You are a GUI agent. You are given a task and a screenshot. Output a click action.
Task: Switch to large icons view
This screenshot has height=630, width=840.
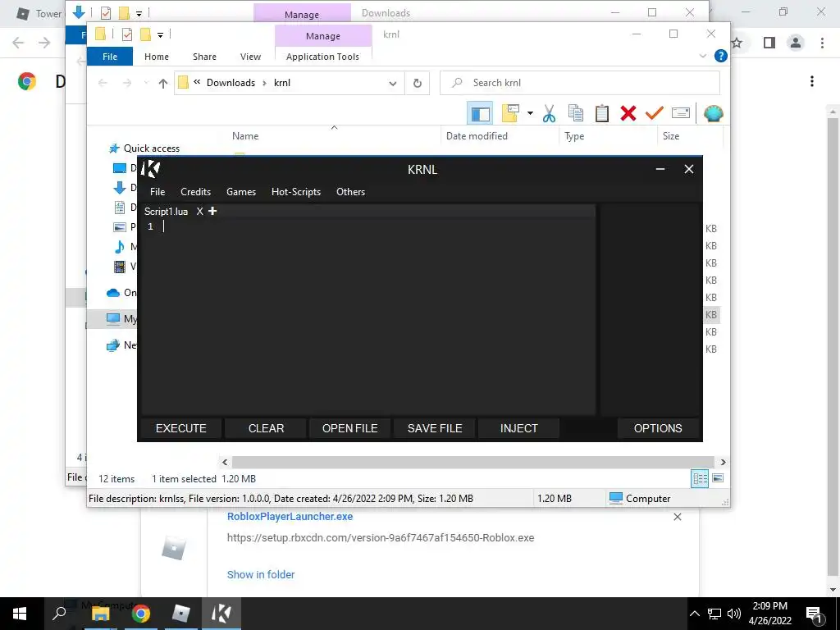click(x=718, y=478)
